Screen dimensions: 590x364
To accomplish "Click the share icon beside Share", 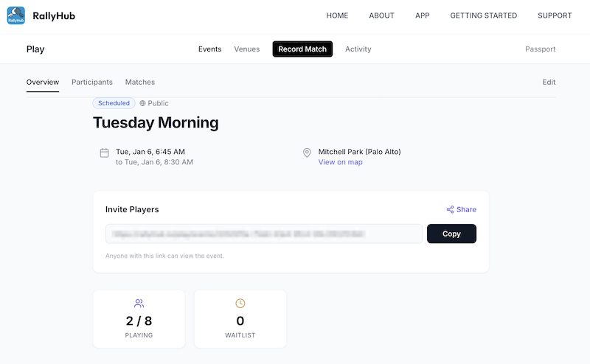I will coord(450,209).
